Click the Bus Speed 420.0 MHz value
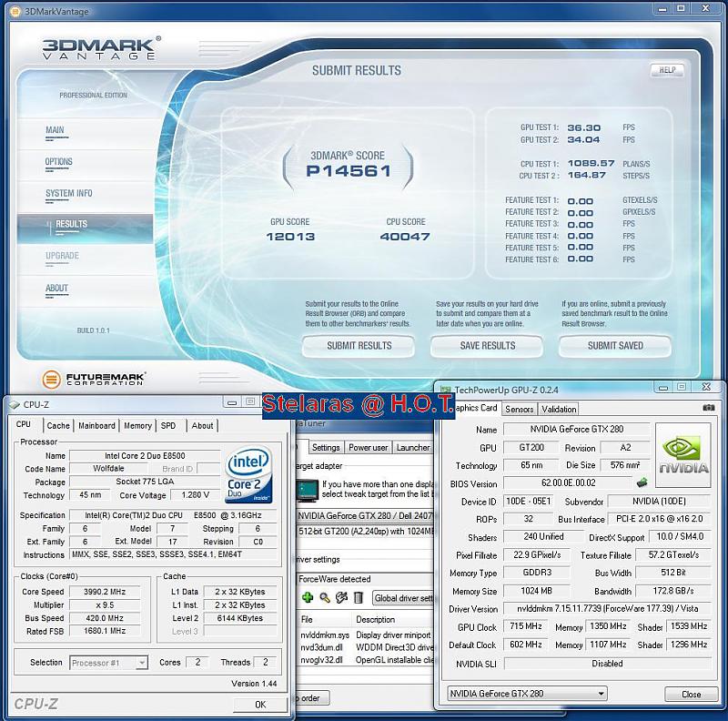This screenshot has height=721, width=728. tap(105, 618)
